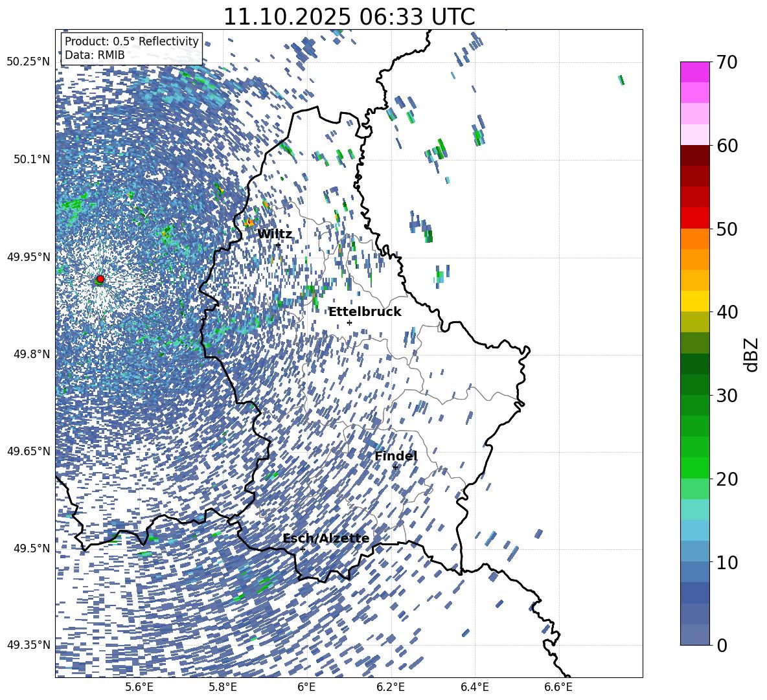This screenshot has width=767, height=700.
Task: Click the 5.6°E longitude label
Action: tap(139, 687)
